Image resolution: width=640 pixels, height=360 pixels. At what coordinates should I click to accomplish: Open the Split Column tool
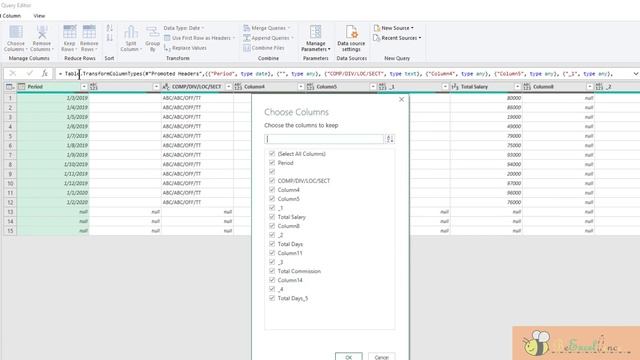(131, 38)
